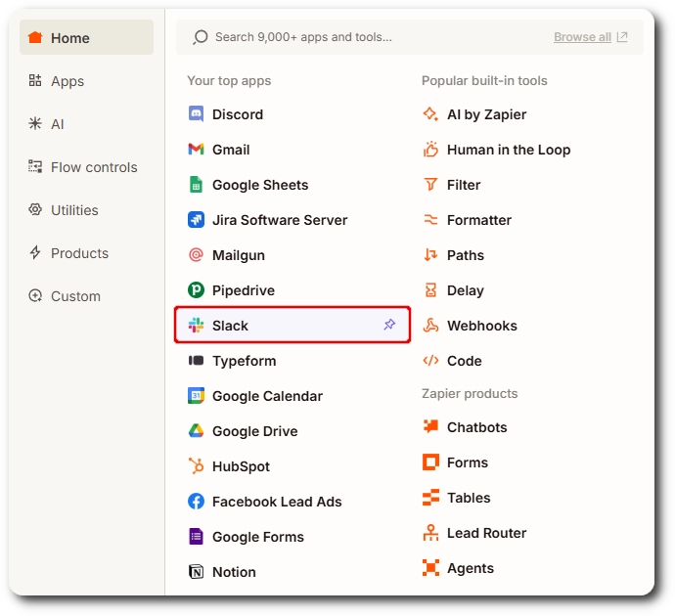Choose Notion label

tap(234, 572)
